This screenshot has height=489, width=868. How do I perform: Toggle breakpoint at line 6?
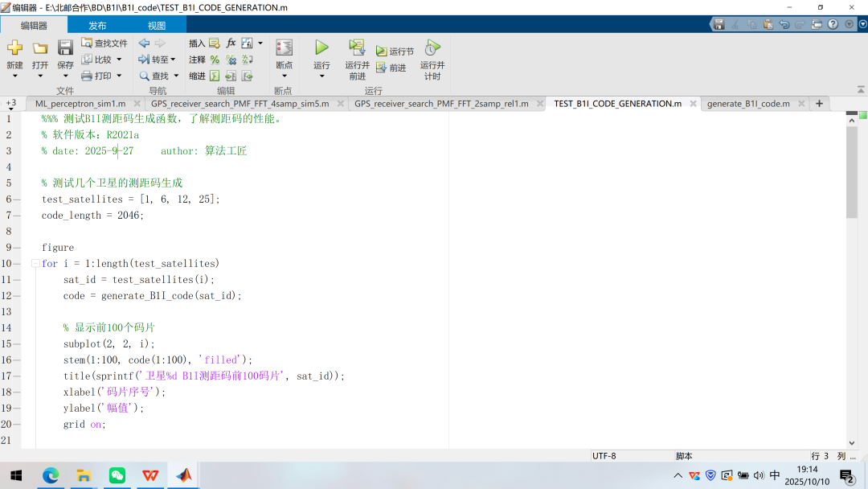[x=18, y=199]
